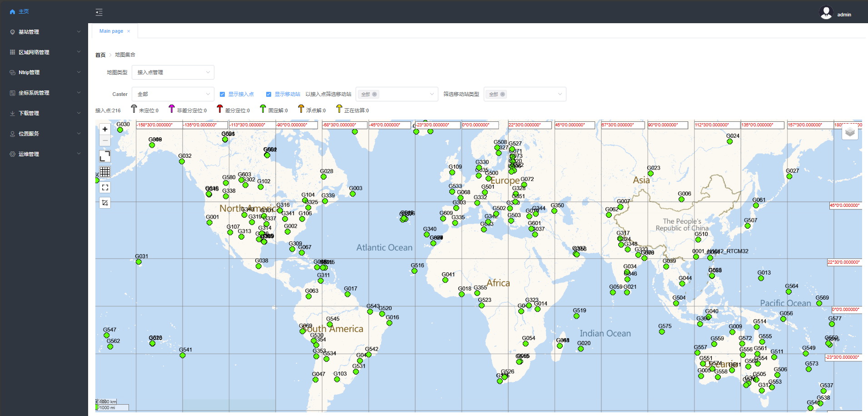Screen dimensions: 868x416
Task: Collapse the sidebar with the hamburger icon
Action: pos(99,12)
